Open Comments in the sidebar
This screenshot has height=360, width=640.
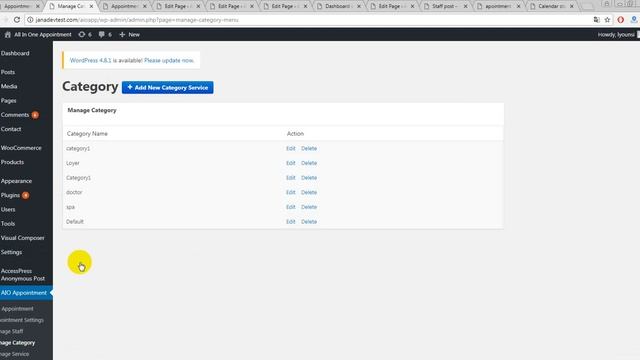[x=15, y=115]
